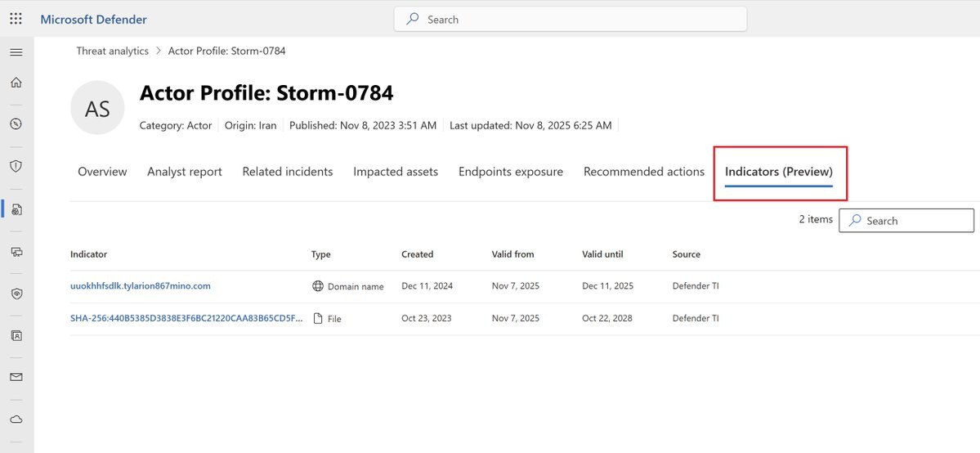
Task: Sort by the Created column header
Action: [x=418, y=254]
